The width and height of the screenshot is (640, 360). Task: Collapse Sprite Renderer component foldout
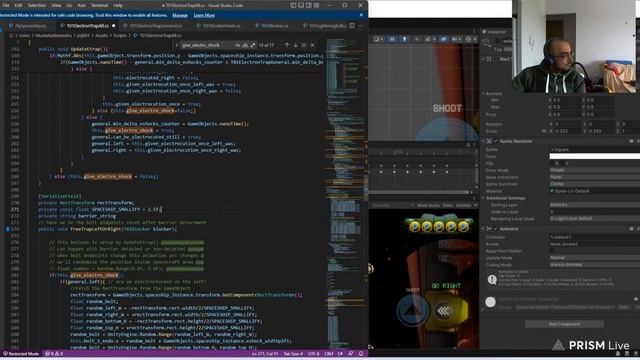[483, 141]
